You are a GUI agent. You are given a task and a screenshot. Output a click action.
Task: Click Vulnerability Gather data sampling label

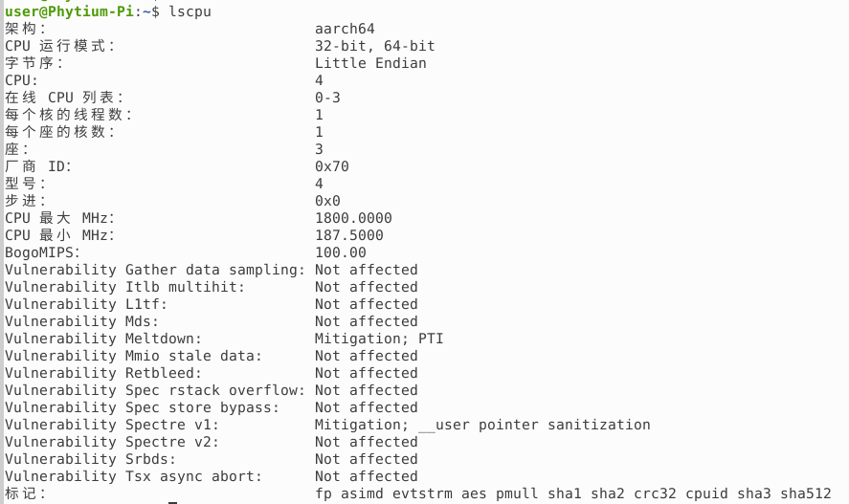[x=155, y=270]
